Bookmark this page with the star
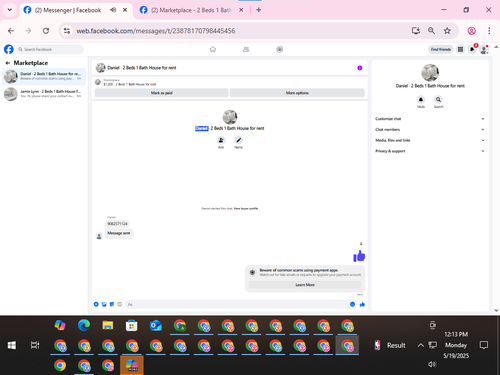Image resolution: width=500 pixels, height=375 pixels. [447, 31]
